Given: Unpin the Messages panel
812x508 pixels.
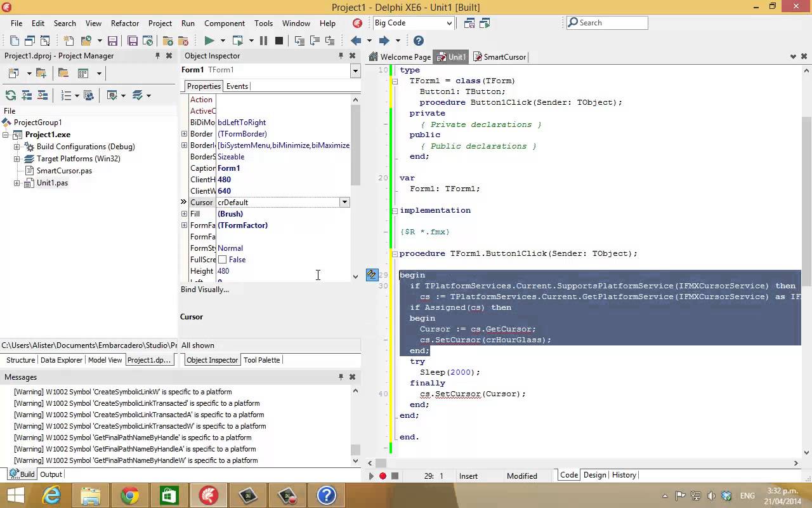Looking at the screenshot, I should click(341, 377).
